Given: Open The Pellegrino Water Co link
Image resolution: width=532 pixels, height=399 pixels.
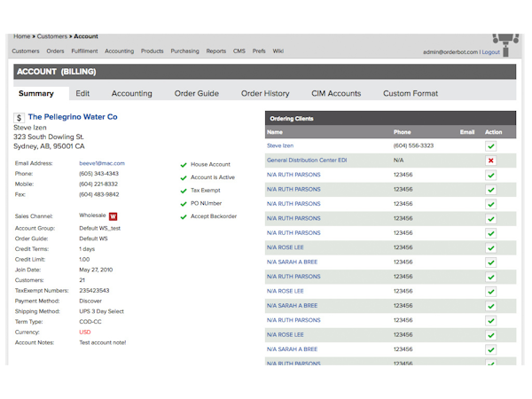Looking at the screenshot, I should point(73,116).
